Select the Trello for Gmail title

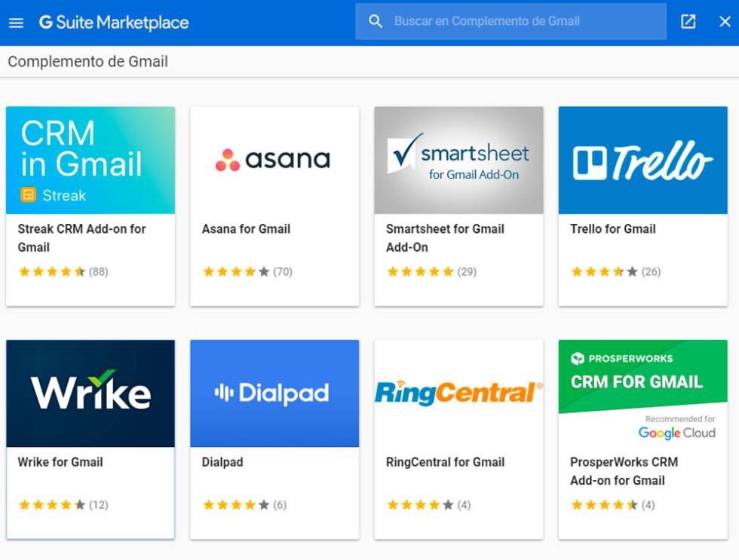(x=612, y=229)
